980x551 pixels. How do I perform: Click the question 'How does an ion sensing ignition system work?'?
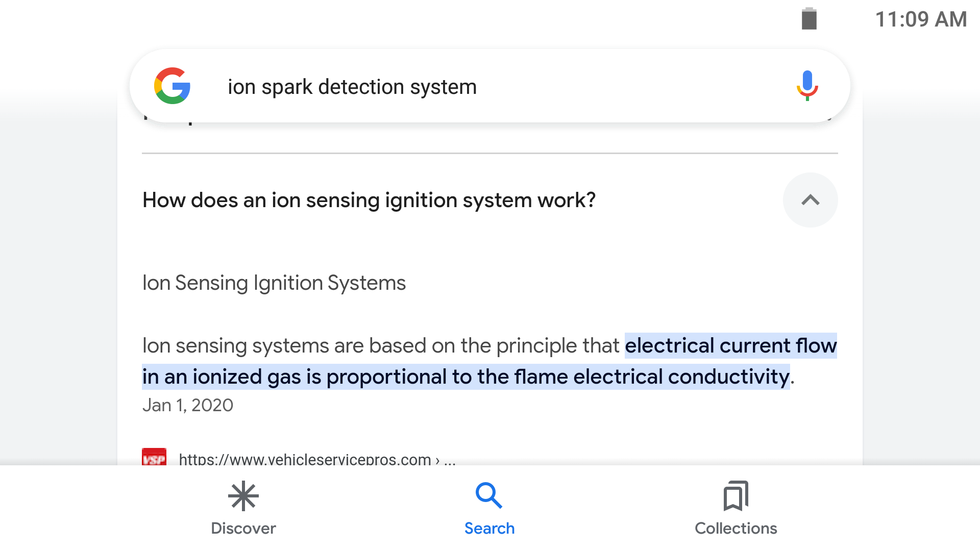pyautogui.click(x=369, y=200)
